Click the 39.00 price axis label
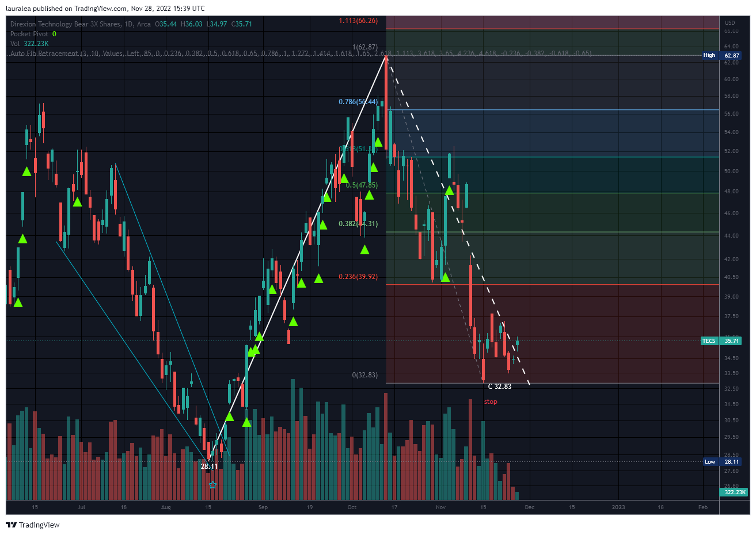 click(x=731, y=297)
